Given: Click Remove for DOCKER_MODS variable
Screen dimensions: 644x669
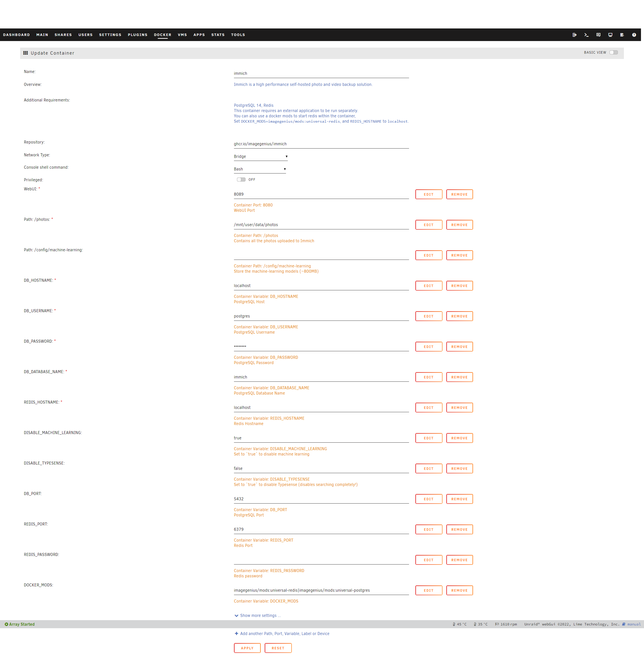Looking at the screenshot, I should point(459,590).
